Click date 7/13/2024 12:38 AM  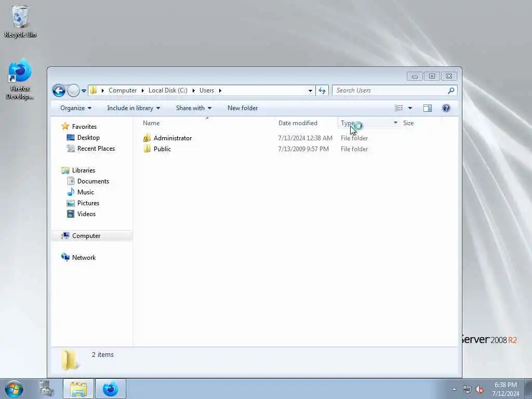point(305,138)
